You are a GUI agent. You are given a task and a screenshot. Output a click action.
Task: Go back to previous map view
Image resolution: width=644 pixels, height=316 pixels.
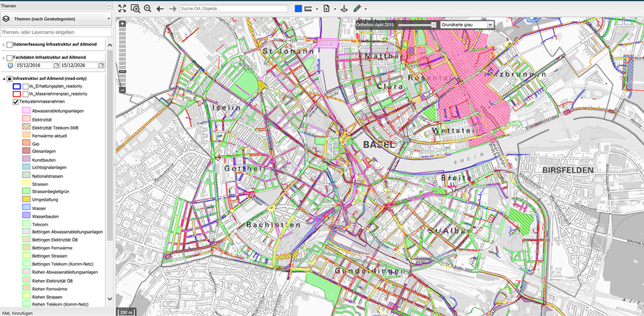pos(160,9)
